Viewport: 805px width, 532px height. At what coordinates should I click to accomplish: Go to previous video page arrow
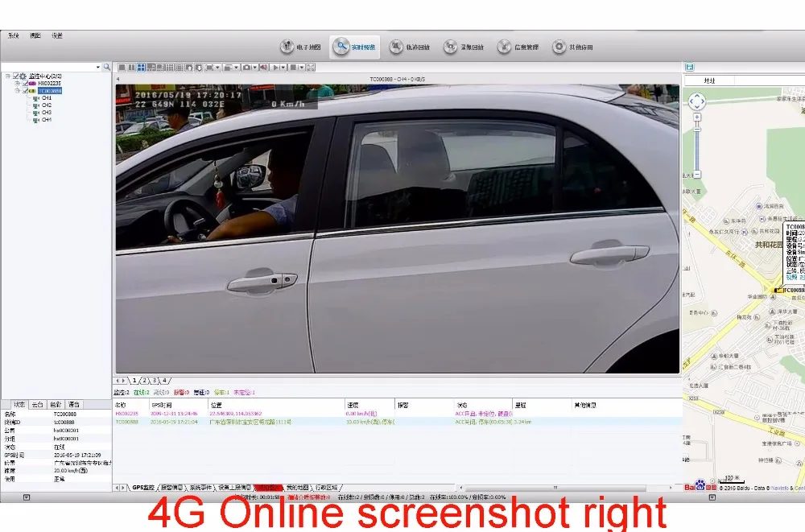189,68
